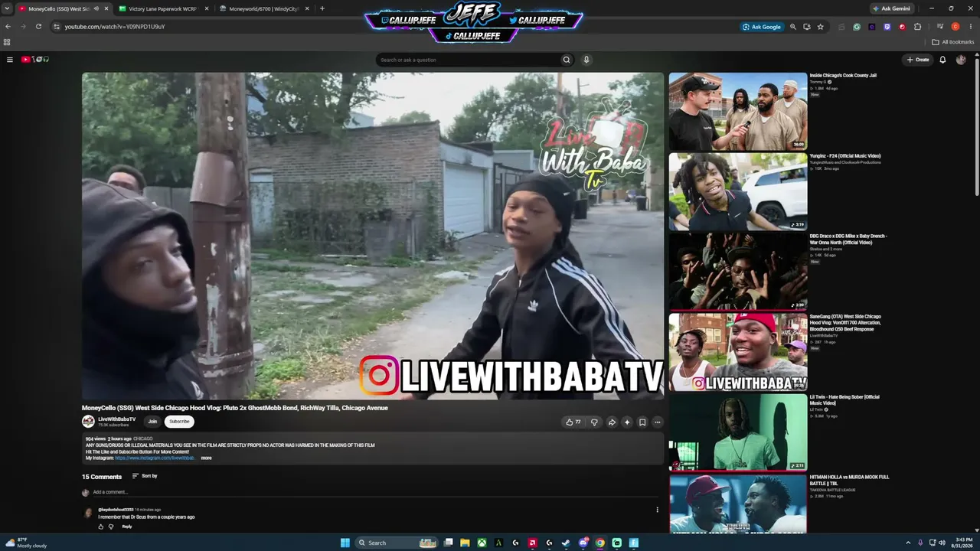The image size is (980, 551).
Task: Open All Bookmarks folder
Action: coord(952,42)
